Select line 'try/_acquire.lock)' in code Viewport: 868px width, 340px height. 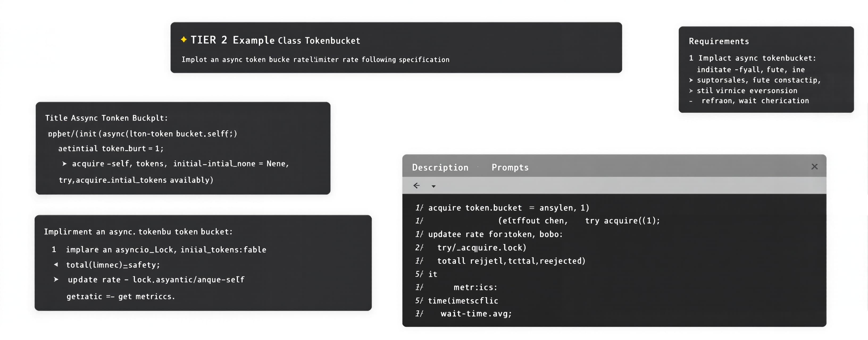point(482,247)
